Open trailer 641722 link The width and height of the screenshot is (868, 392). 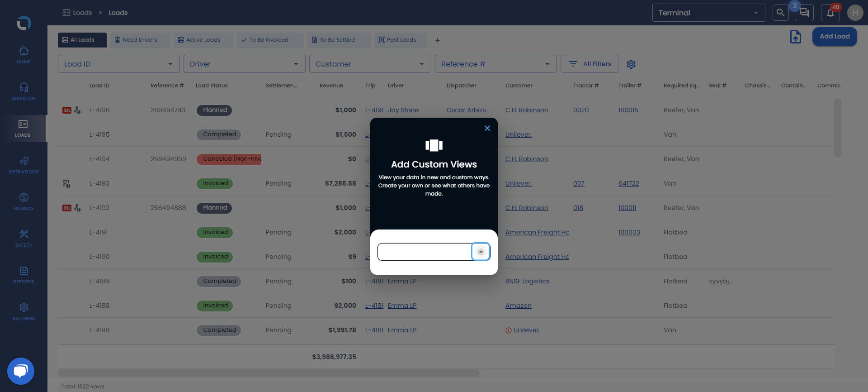629,183
